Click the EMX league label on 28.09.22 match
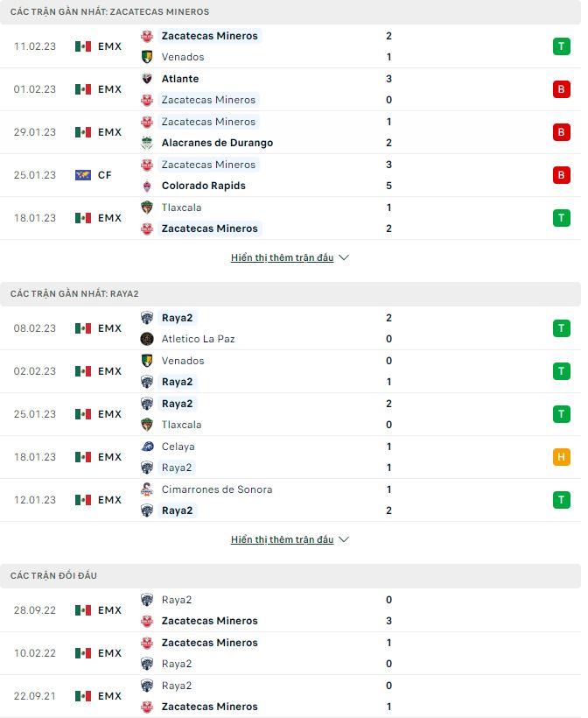The height and width of the screenshot is (718, 588). pyautogui.click(x=109, y=610)
